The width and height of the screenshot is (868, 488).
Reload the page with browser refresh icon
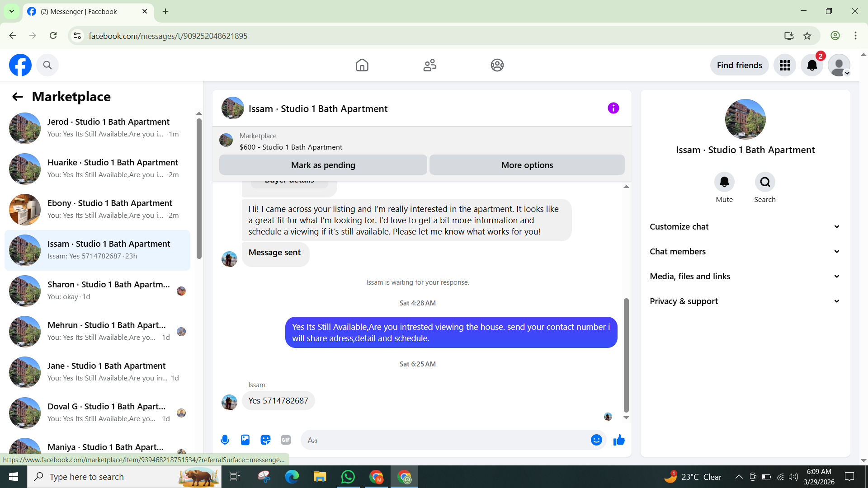tap(53, 36)
